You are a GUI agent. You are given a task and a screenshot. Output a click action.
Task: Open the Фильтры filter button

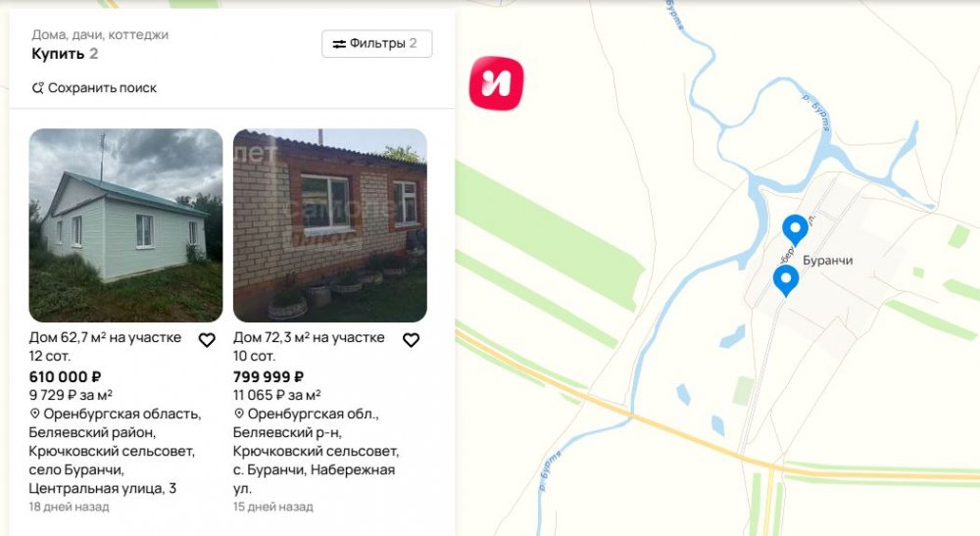click(377, 44)
